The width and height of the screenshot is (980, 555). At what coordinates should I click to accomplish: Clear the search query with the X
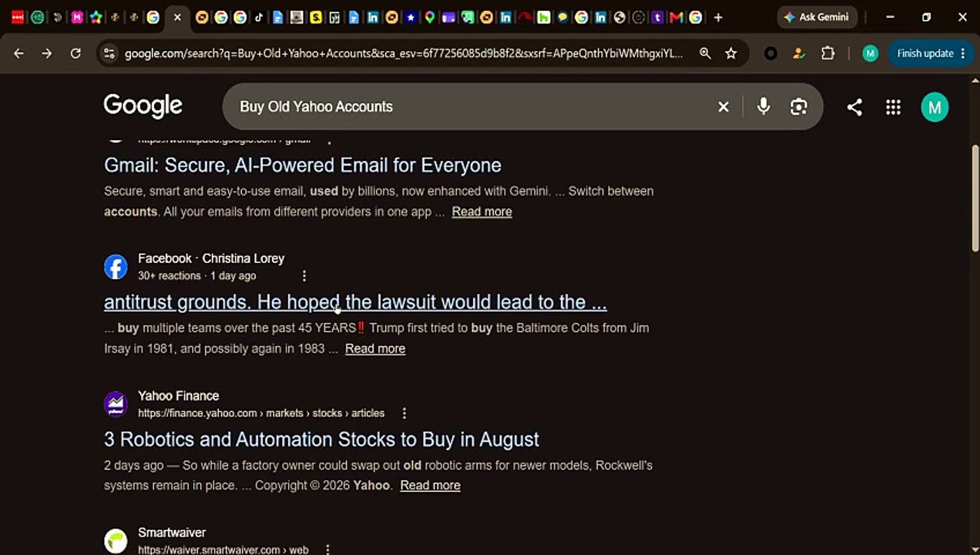point(723,107)
